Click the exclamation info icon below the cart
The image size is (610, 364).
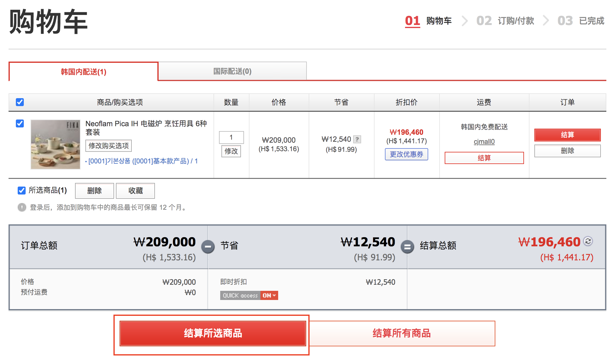point(22,207)
